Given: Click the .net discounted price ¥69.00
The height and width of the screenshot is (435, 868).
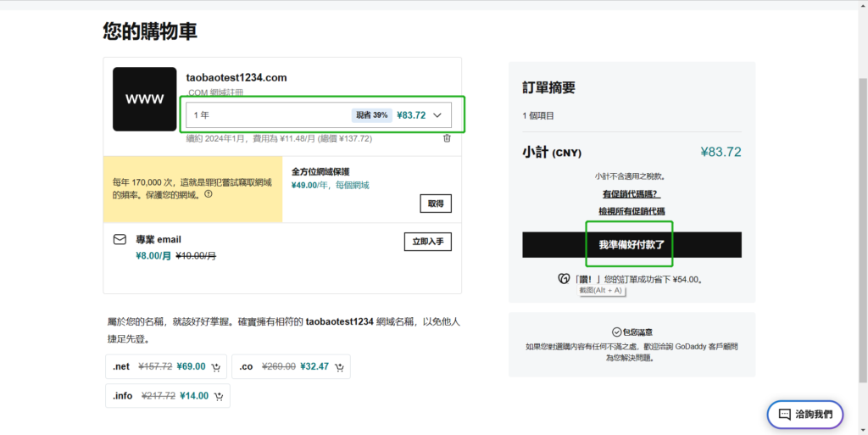Looking at the screenshot, I should pos(191,367).
